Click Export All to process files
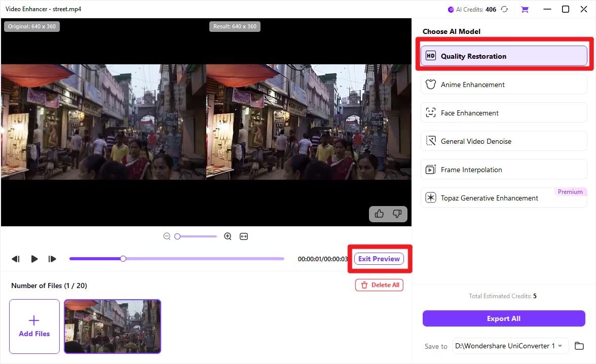This screenshot has height=364, width=596. click(x=503, y=318)
